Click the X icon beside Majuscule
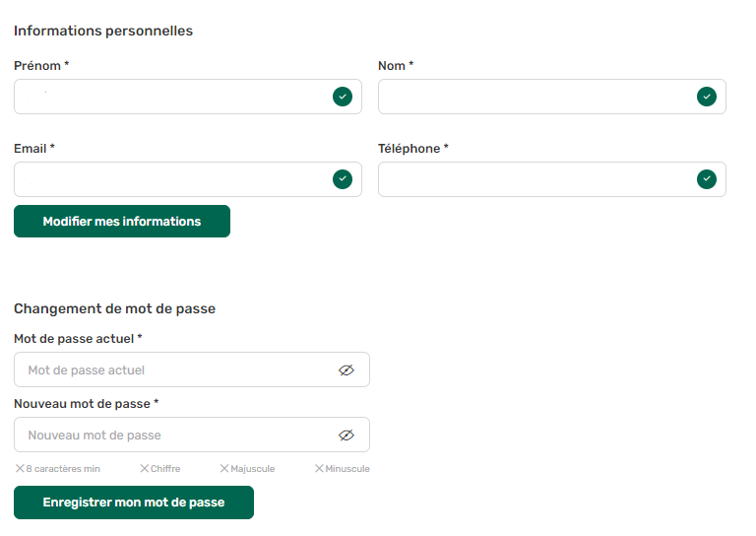Image resolution: width=756 pixels, height=536 pixels. (224, 468)
